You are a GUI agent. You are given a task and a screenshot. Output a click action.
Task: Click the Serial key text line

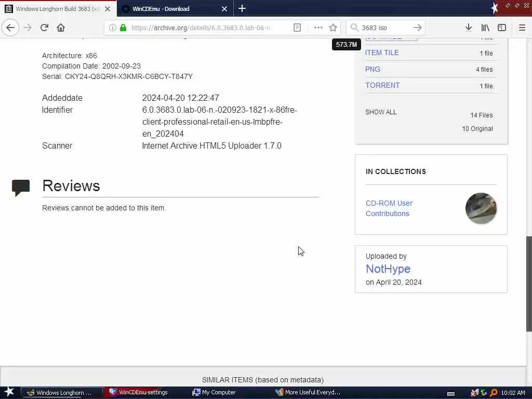pyautogui.click(x=117, y=76)
